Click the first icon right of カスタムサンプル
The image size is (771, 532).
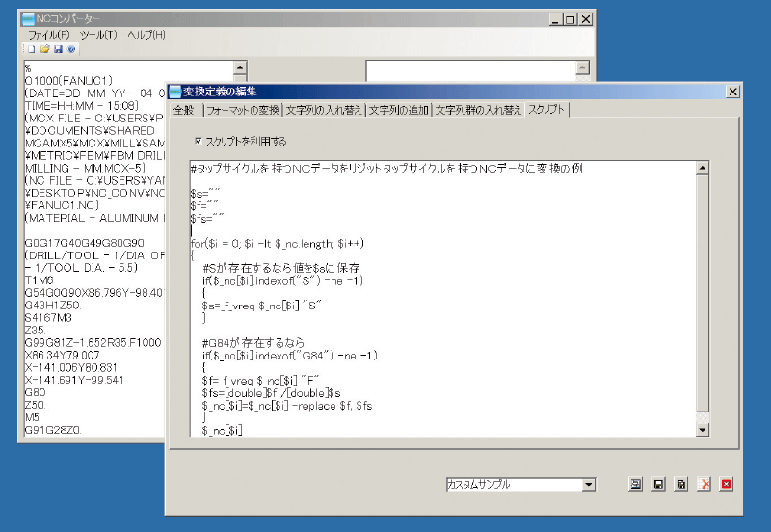pos(636,484)
